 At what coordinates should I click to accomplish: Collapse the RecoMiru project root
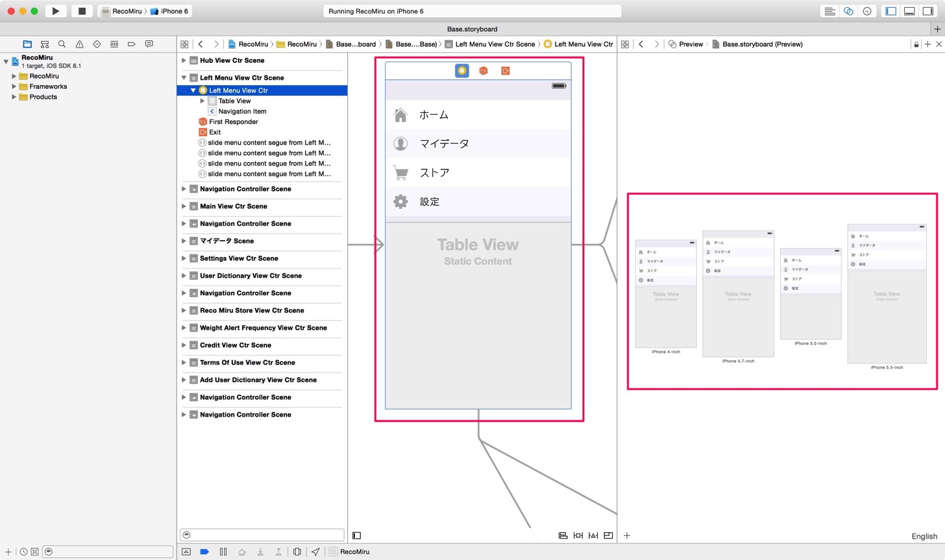coord(6,61)
